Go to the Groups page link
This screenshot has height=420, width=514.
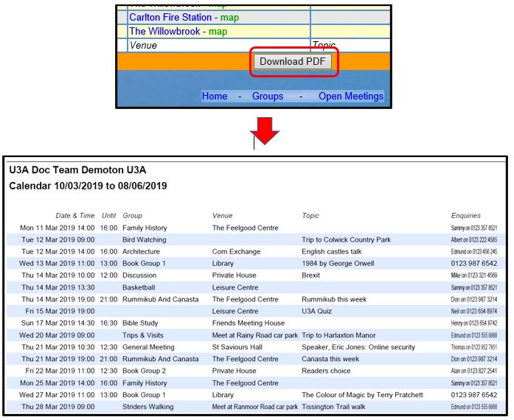pyautogui.click(x=268, y=96)
